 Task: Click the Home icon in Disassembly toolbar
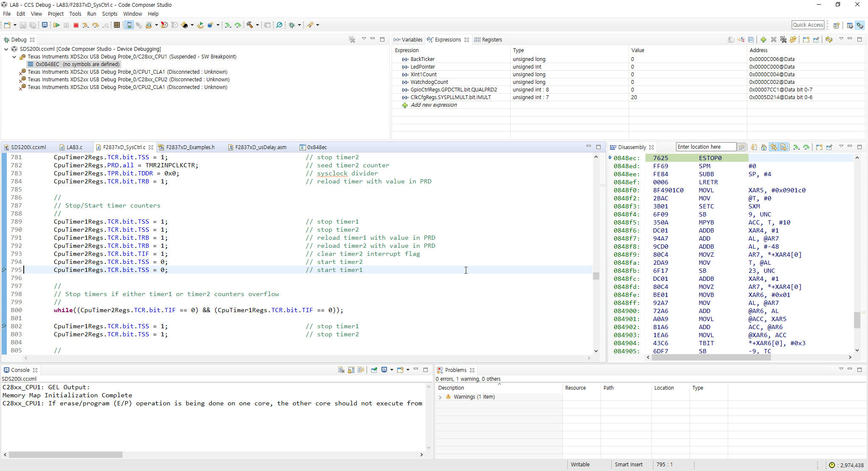[x=764, y=147]
